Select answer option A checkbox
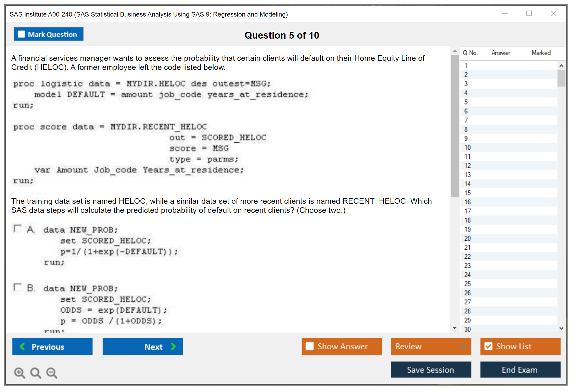The image size is (574, 392). point(17,229)
